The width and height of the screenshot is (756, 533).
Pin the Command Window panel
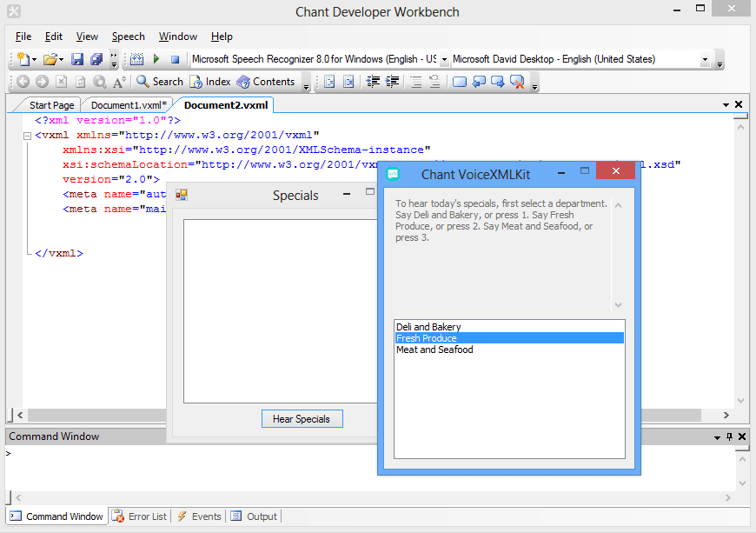click(x=729, y=436)
